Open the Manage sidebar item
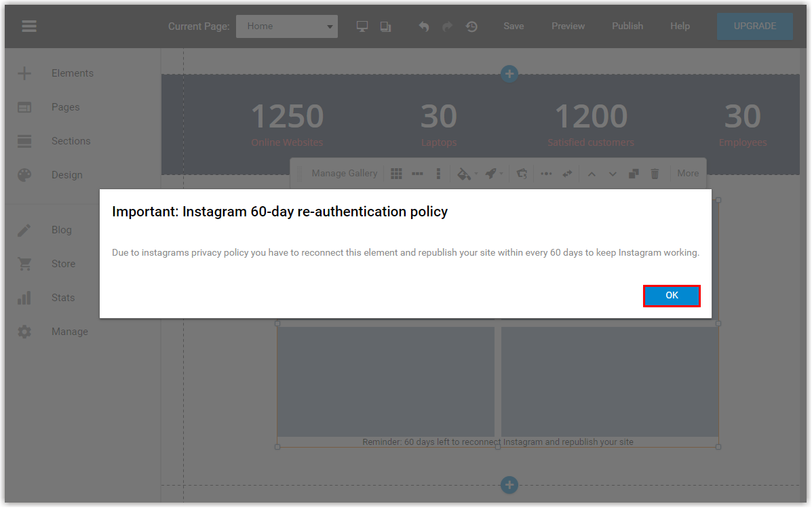The height and width of the screenshot is (508, 812). 69,332
